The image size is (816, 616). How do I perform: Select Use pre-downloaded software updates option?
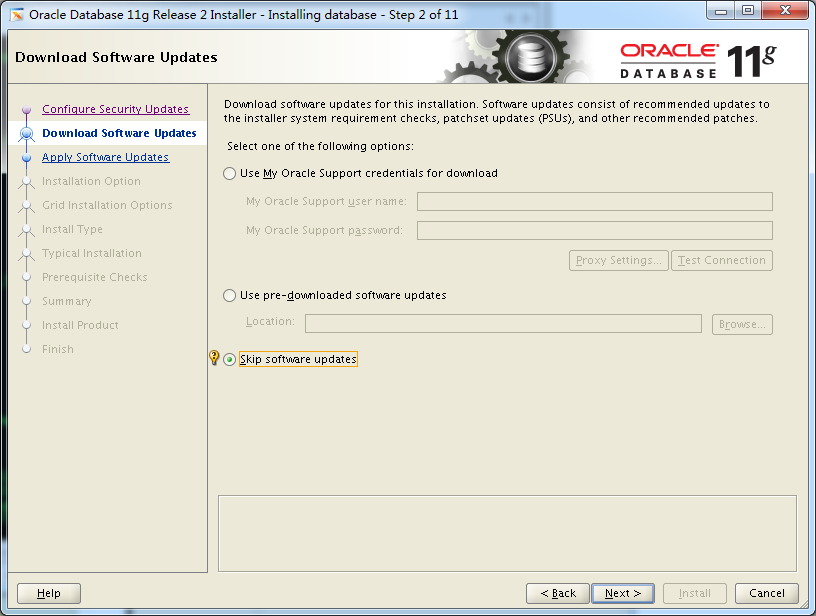230,296
